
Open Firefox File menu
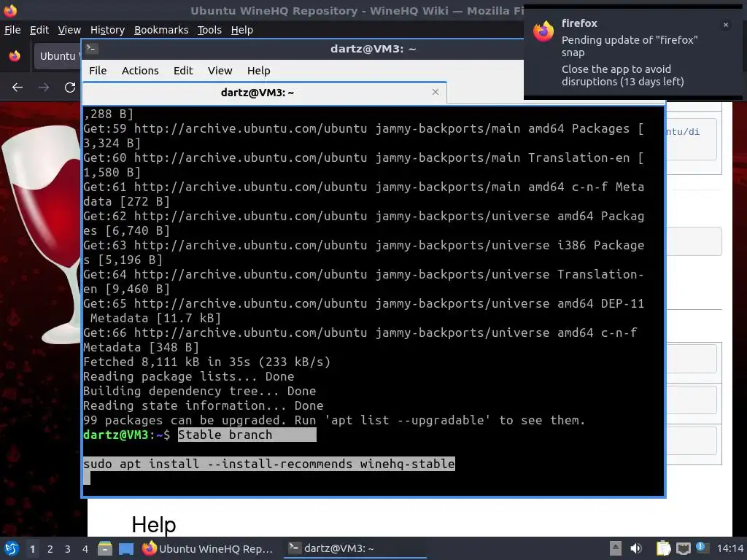tap(12, 30)
